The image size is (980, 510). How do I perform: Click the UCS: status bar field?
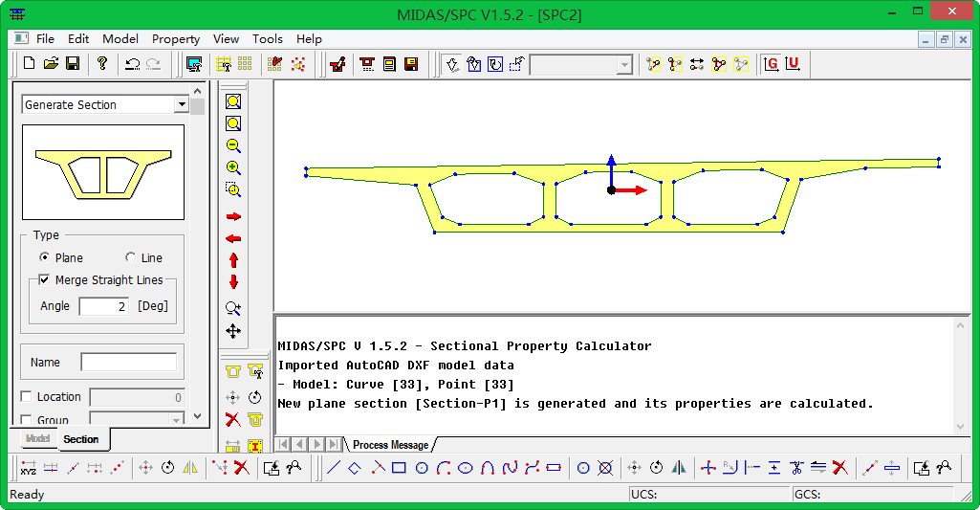[x=708, y=495]
